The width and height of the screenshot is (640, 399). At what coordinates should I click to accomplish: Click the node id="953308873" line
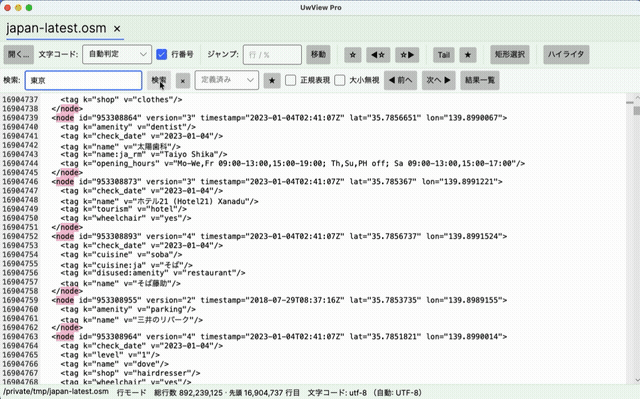pyautogui.click(x=277, y=182)
